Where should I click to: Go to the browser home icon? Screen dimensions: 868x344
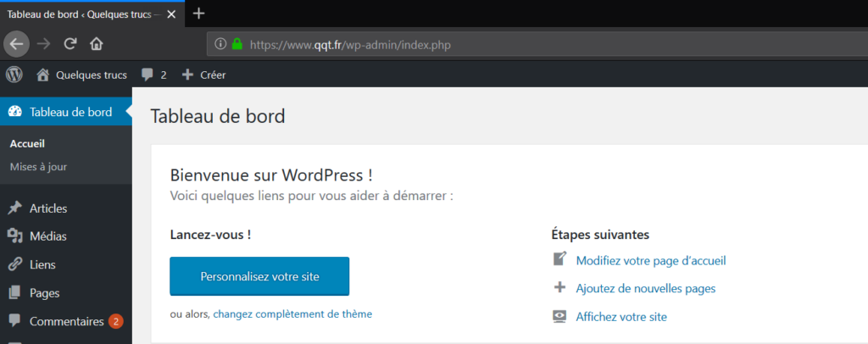point(97,43)
